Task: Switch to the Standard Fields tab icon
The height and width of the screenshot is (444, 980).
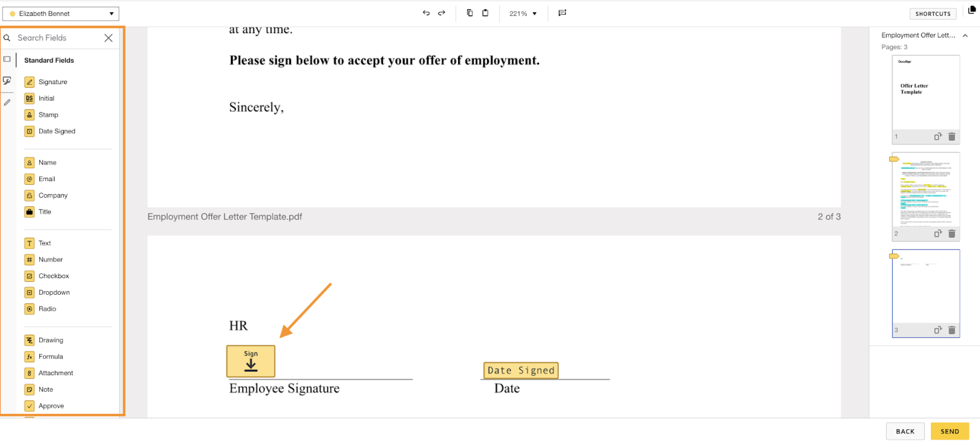Action: click(7, 59)
